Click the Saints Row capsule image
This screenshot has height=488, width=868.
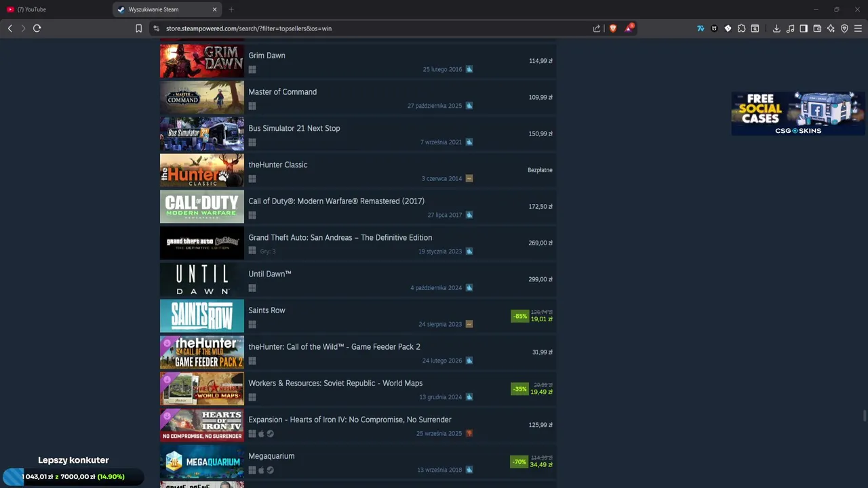[x=202, y=316]
